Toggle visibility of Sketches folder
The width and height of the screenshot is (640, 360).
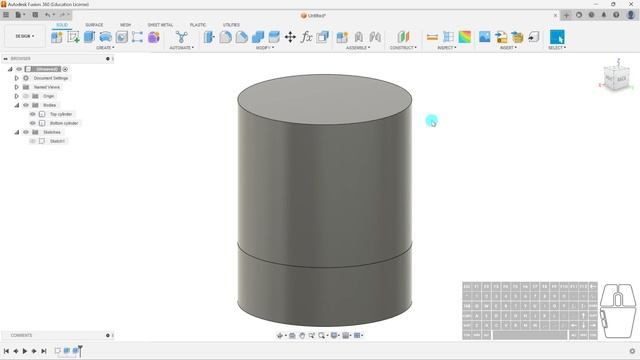26,132
